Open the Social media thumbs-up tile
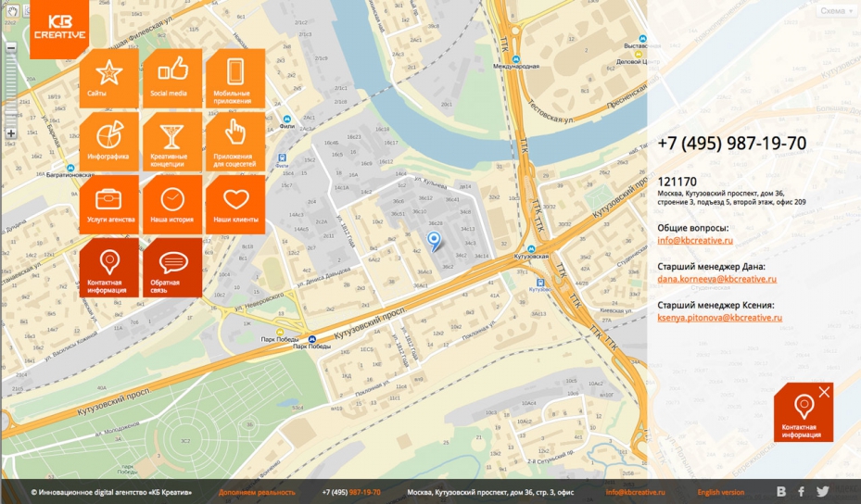861x504 pixels. (x=172, y=78)
